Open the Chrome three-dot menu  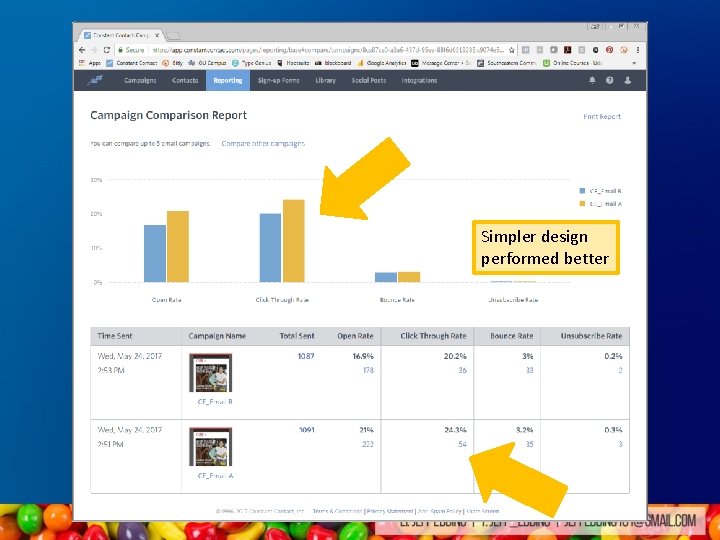pos(637,50)
